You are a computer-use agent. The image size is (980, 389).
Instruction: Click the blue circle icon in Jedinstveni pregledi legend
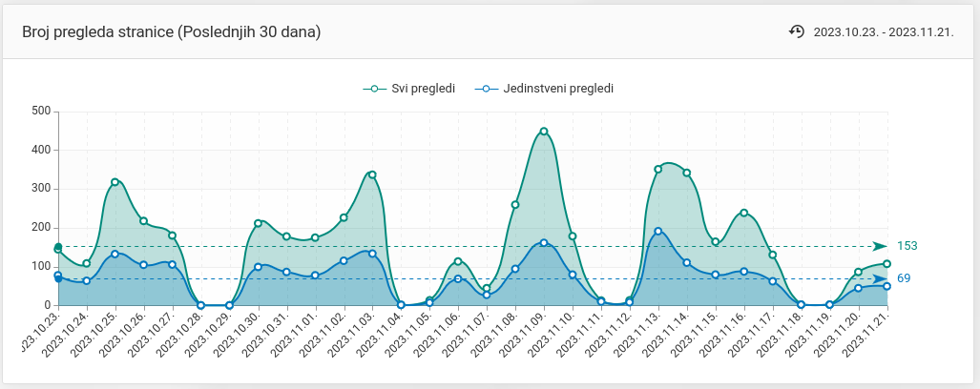point(487,89)
